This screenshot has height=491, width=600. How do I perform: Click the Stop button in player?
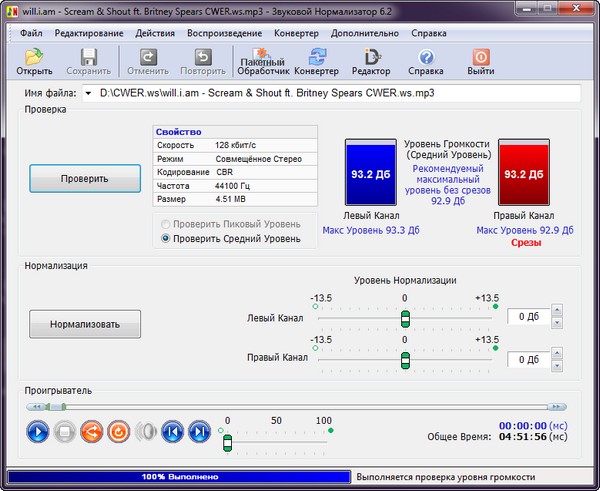coord(64,432)
